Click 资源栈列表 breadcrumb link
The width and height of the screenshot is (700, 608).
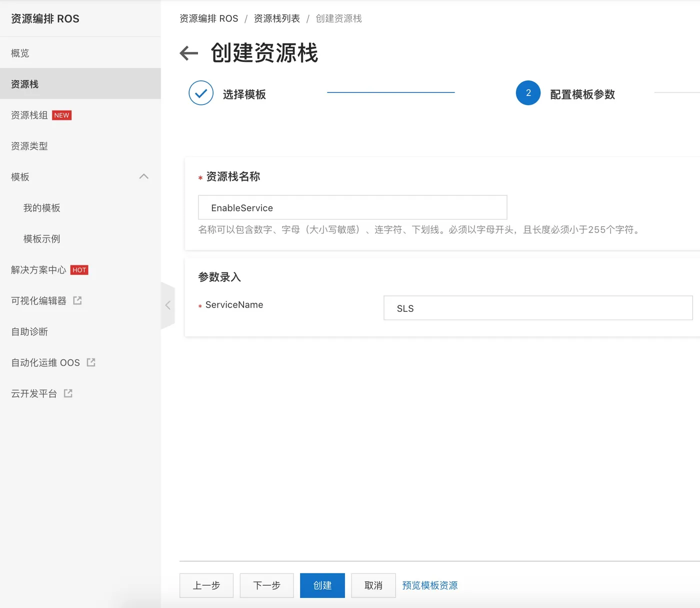click(276, 18)
